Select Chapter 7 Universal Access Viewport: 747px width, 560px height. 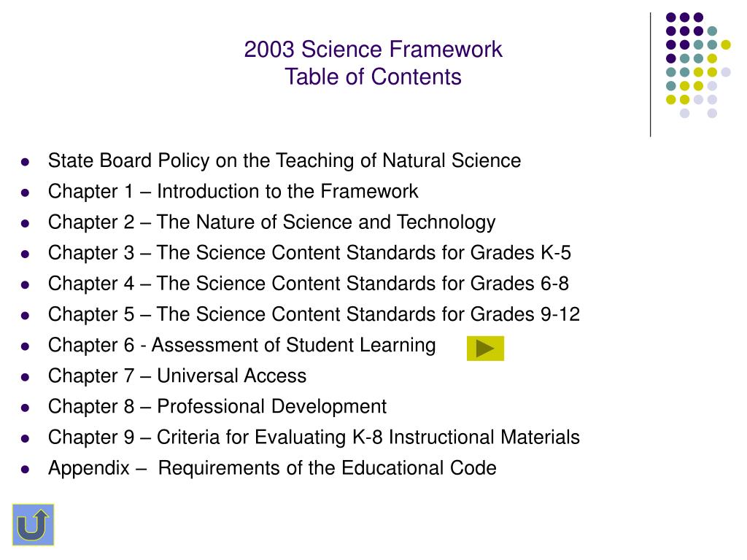tap(177, 376)
